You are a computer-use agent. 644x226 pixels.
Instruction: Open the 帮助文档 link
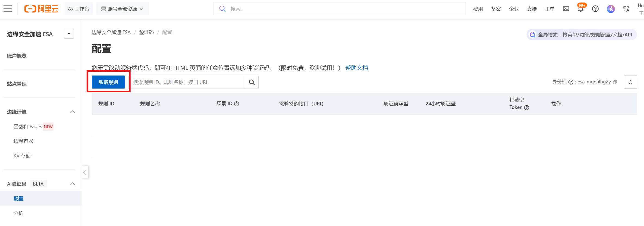point(357,68)
